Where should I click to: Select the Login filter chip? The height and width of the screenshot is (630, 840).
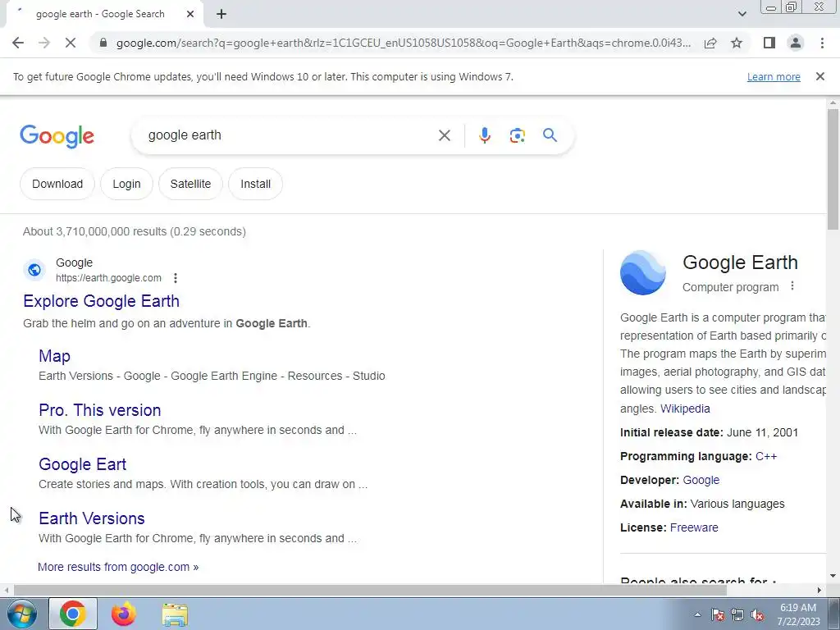pyautogui.click(x=126, y=184)
